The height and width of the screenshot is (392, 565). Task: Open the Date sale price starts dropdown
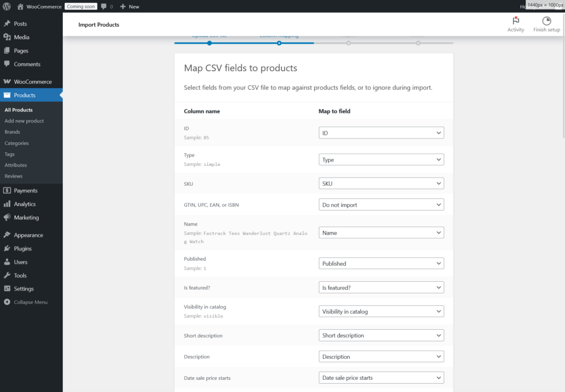(381, 378)
